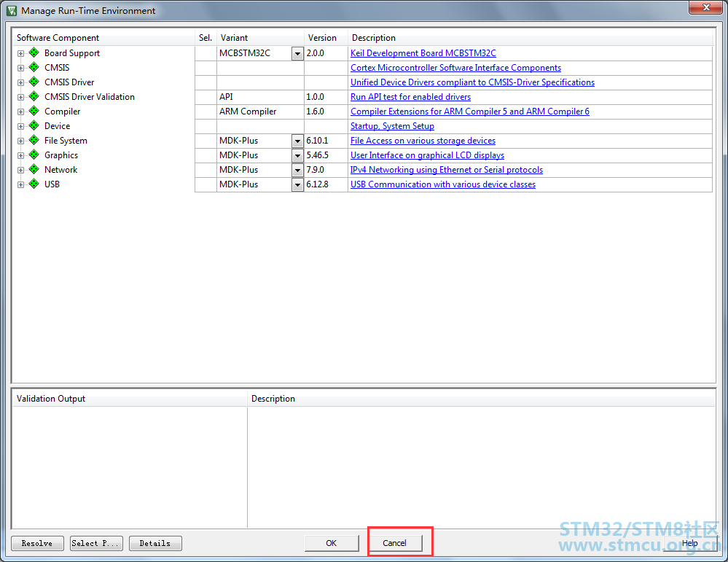Click the green component icon beside USB
728x562 pixels.
point(34,184)
